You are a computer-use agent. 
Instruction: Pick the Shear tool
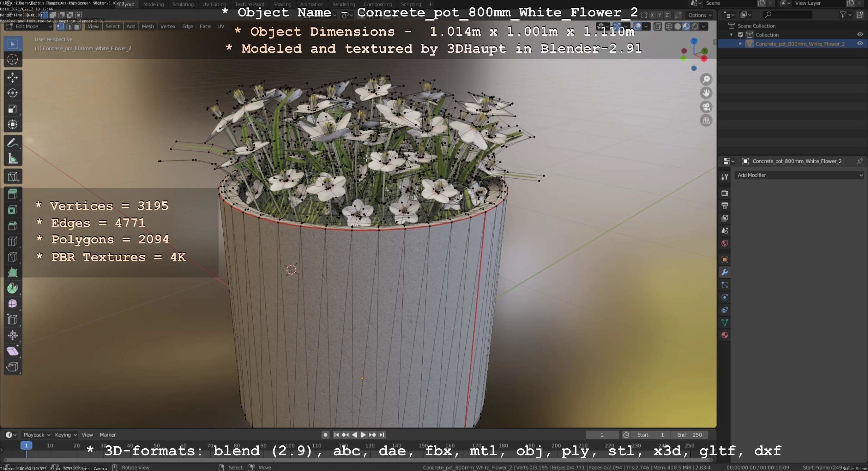[13, 351]
